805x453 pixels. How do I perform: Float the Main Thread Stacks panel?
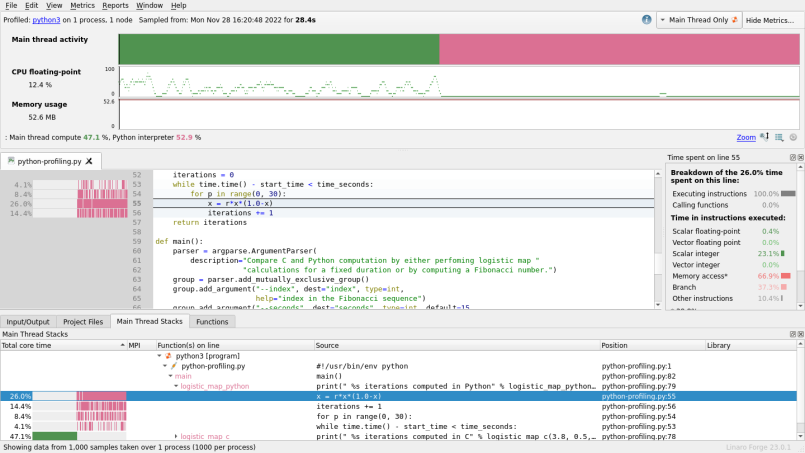(793, 334)
